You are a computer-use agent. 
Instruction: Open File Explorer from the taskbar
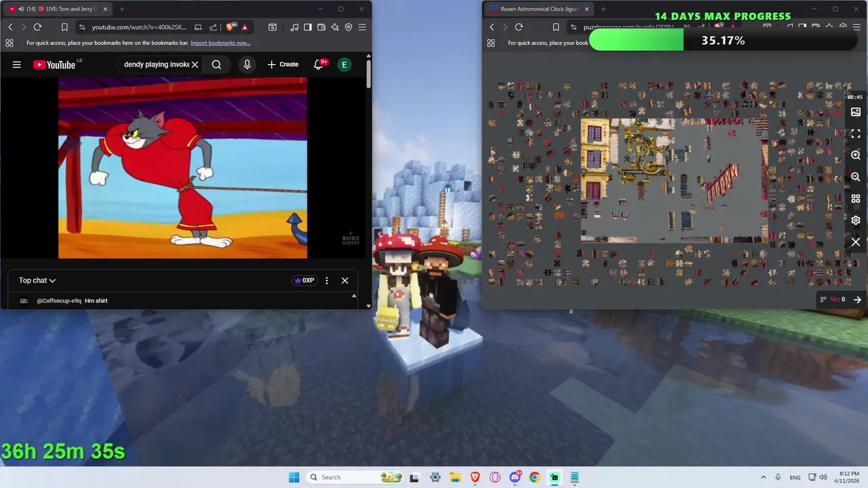[455, 477]
